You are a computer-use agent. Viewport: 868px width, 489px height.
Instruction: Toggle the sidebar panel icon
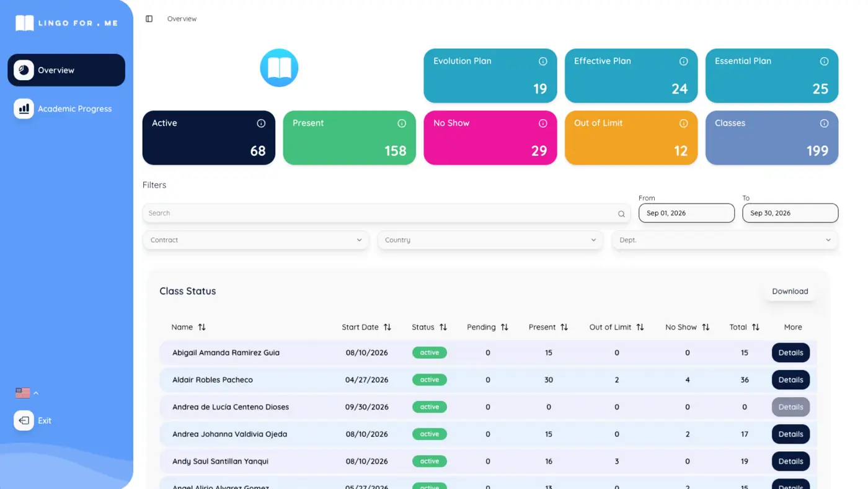(x=149, y=19)
